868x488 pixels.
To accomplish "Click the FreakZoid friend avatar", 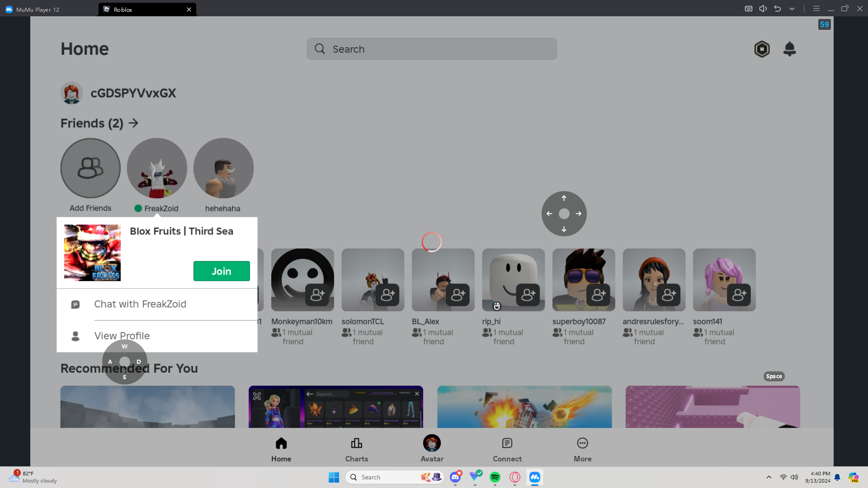I will pos(157,168).
